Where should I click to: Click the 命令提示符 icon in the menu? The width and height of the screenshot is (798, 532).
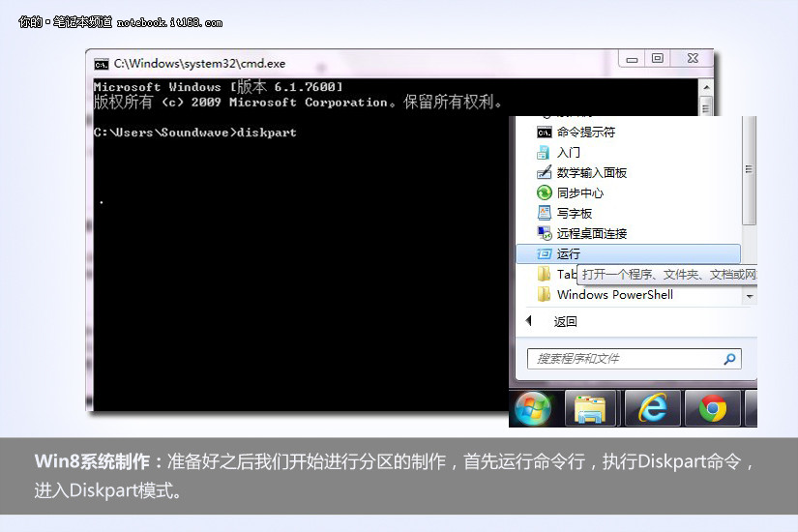point(544,133)
